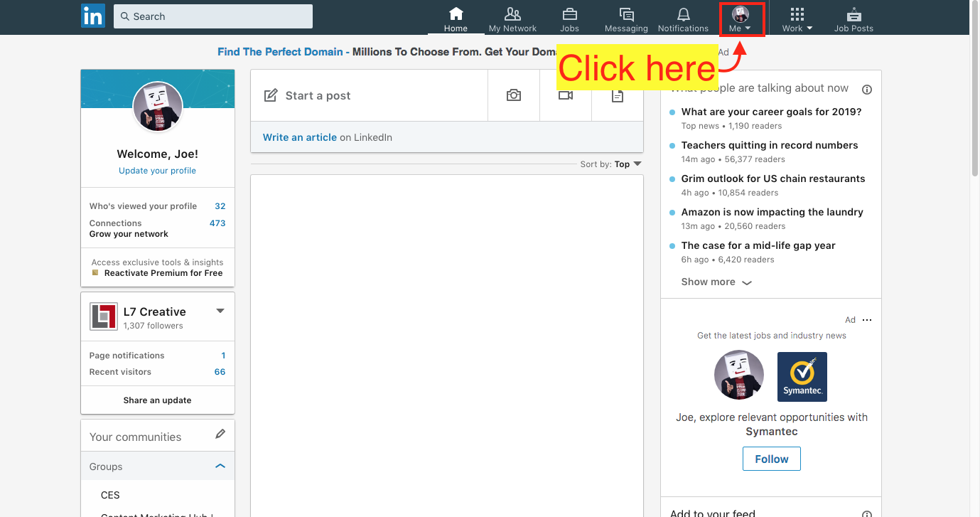This screenshot has height=517, width=980.
Task: Click Share an update button
Action: 158,400
